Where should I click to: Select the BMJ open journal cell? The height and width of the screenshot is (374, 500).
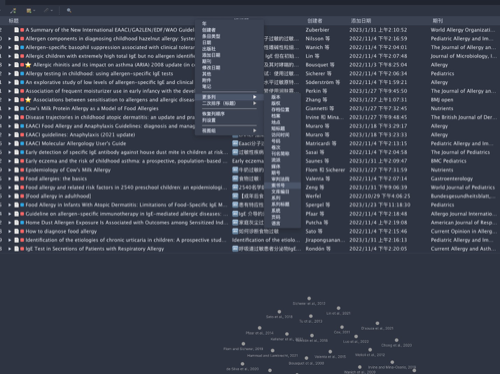442,100
